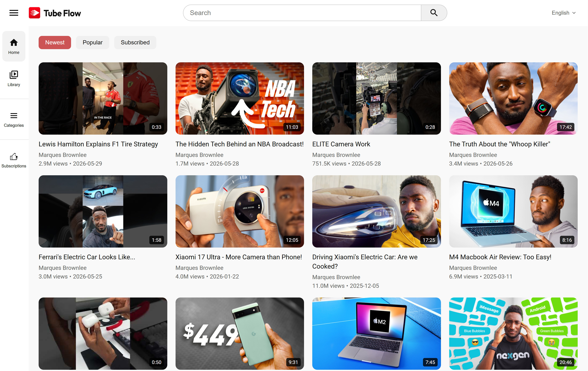The height and width of the screenshot is (371, 588).
Task: Click title 'The Hidden Tech Behind an NBA Broadcast!'
Action: pos(240,144)
